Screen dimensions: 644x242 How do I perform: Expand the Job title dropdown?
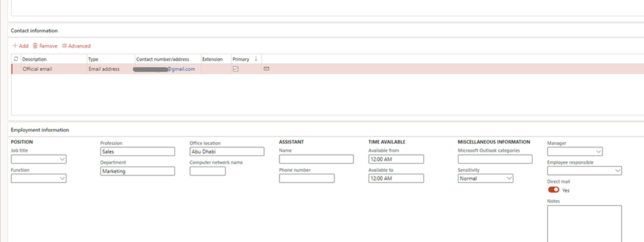pos(62,159)
